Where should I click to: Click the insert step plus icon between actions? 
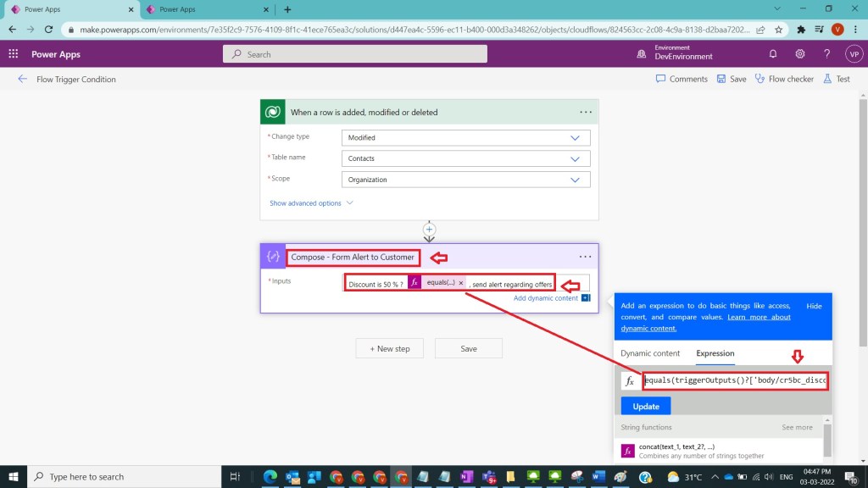(x=429, y=229)
